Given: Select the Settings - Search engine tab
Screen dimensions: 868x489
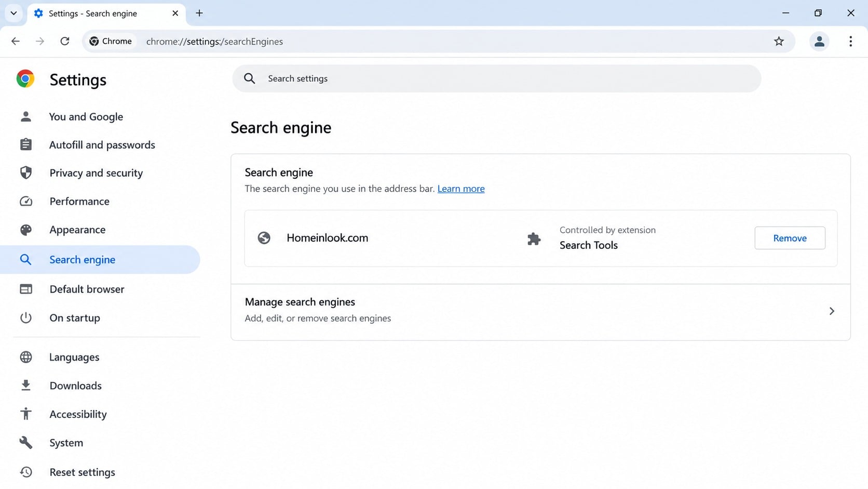Looking at the screenshot, I should tap(106, 14).
